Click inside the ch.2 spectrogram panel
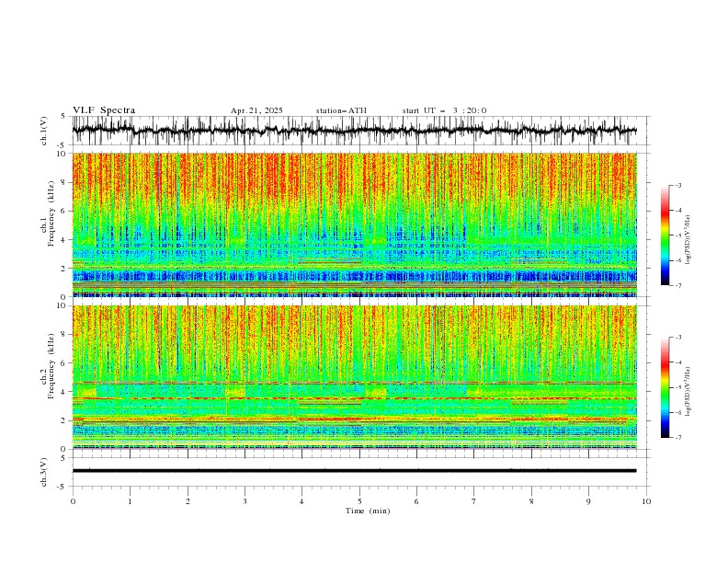Screen dimensions: 728x563 pos(354,377)
